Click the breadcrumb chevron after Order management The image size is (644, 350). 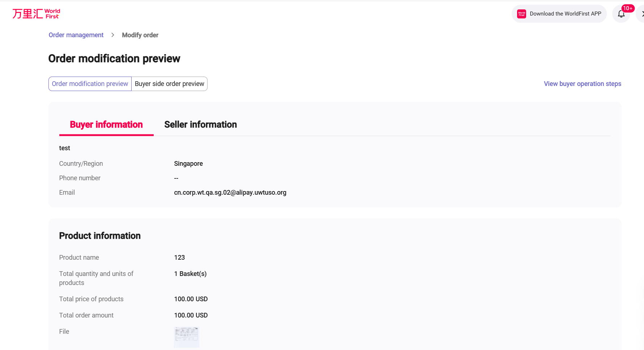[112, 35]
